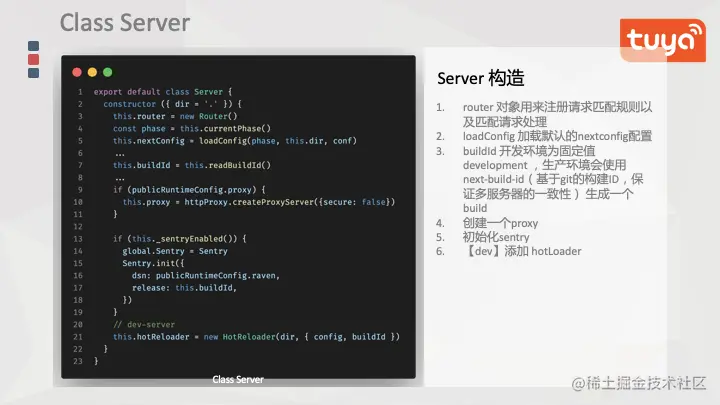Click the 'this.hotReloader = new HotReloader' line

256,337
